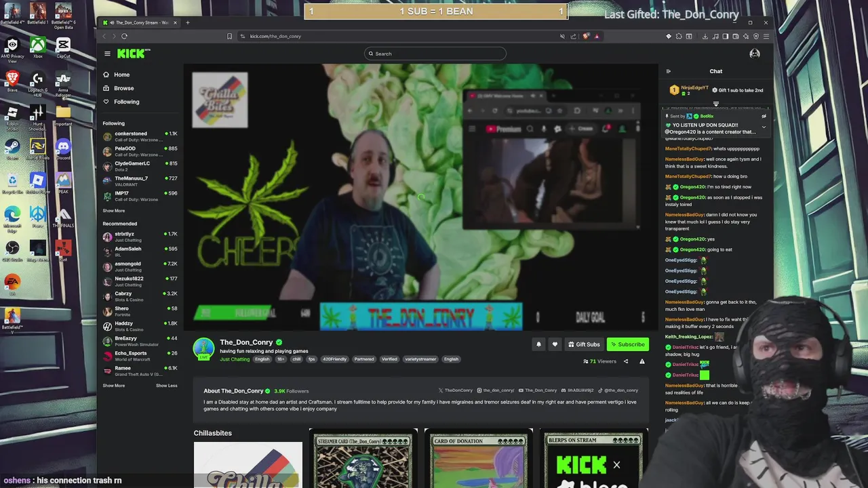Open asmongold channel in Recommended list
Screen dimensions: 868x488
(x=140, y=266)
